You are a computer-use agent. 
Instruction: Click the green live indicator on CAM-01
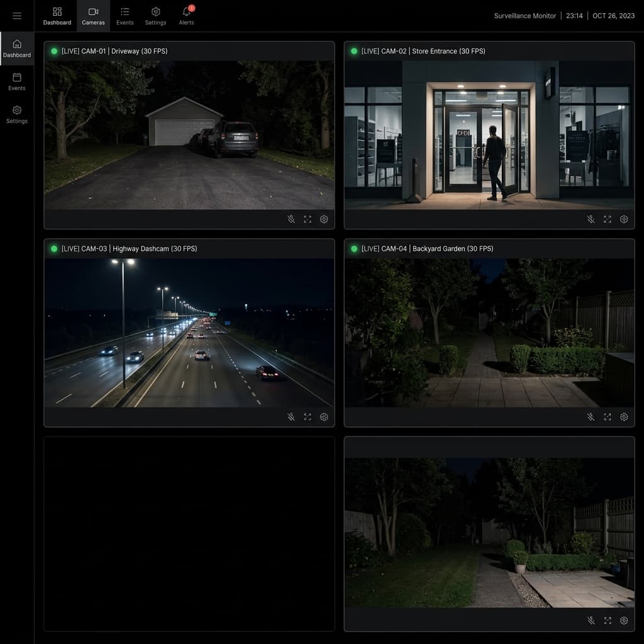pos(54,52)
